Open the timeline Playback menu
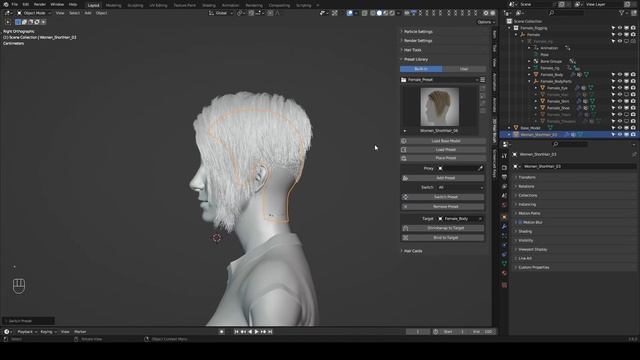The image size is (640, 360). click(x=27, y=332)
